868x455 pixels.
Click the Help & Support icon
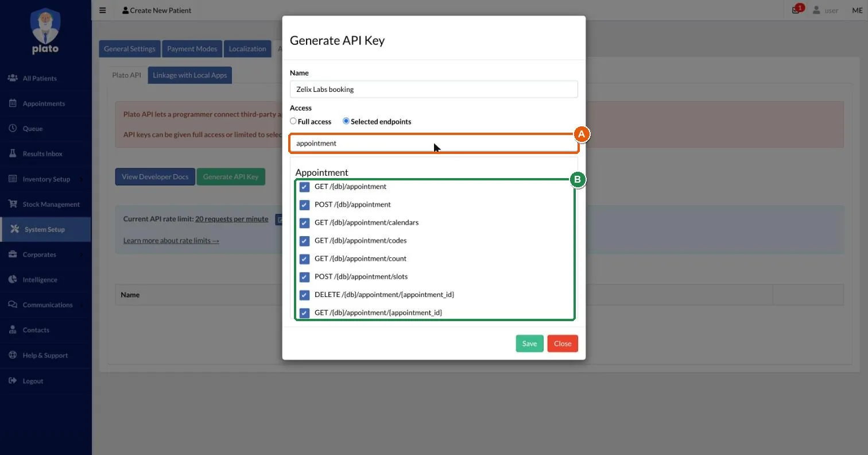coord(13,355)
